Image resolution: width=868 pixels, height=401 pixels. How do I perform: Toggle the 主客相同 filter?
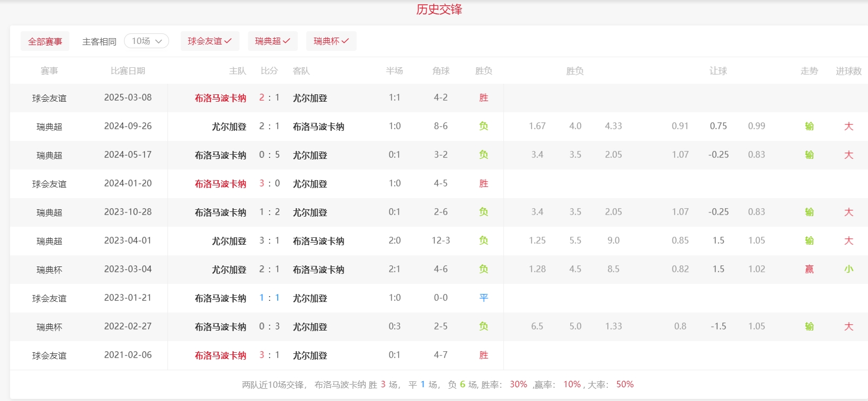click(x=99, y=41)
